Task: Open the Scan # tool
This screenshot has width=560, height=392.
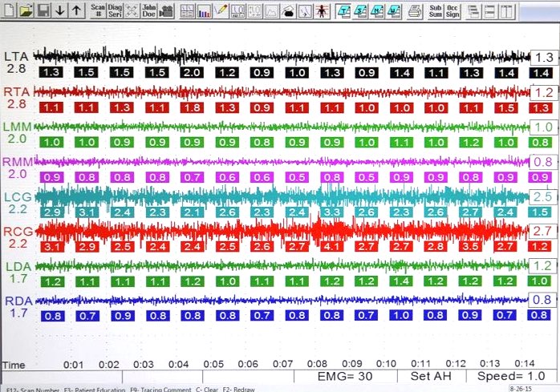Action: (98, 10)
